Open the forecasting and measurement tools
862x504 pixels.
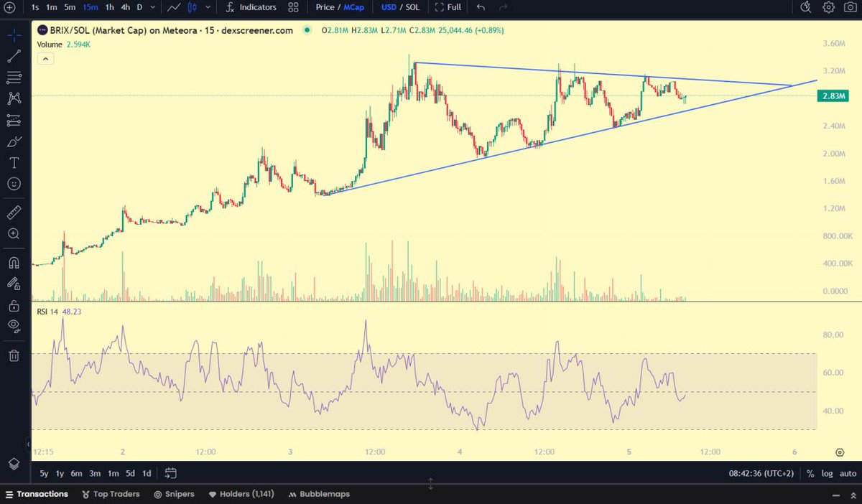click(x=14, y=120)
